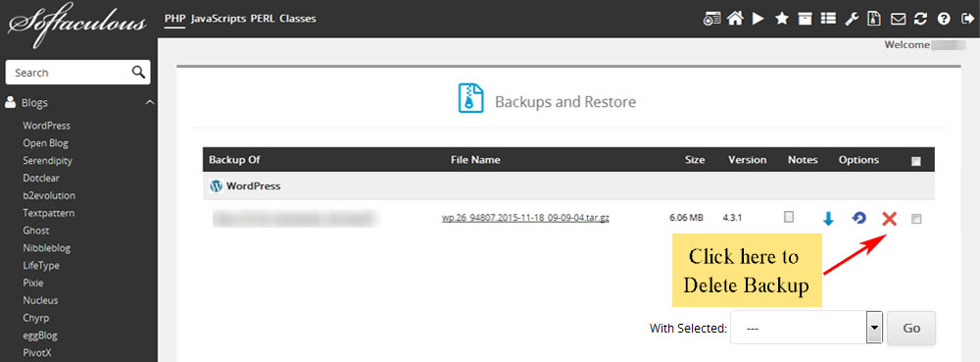Open the With Selected dropdown
980x362 pixels.
point(807,328)
